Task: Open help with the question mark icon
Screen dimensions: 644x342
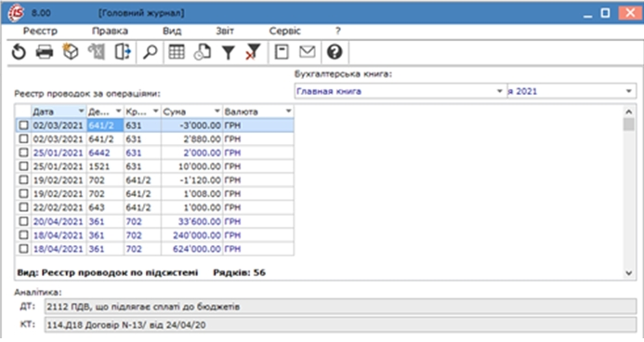Action: click(x=335, y=52)
